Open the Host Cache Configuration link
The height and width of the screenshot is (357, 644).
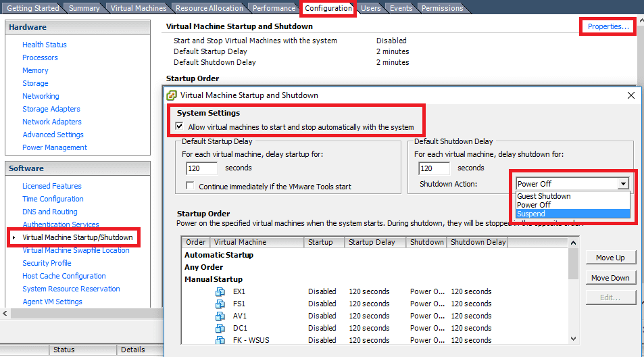[x=64, y=276]
